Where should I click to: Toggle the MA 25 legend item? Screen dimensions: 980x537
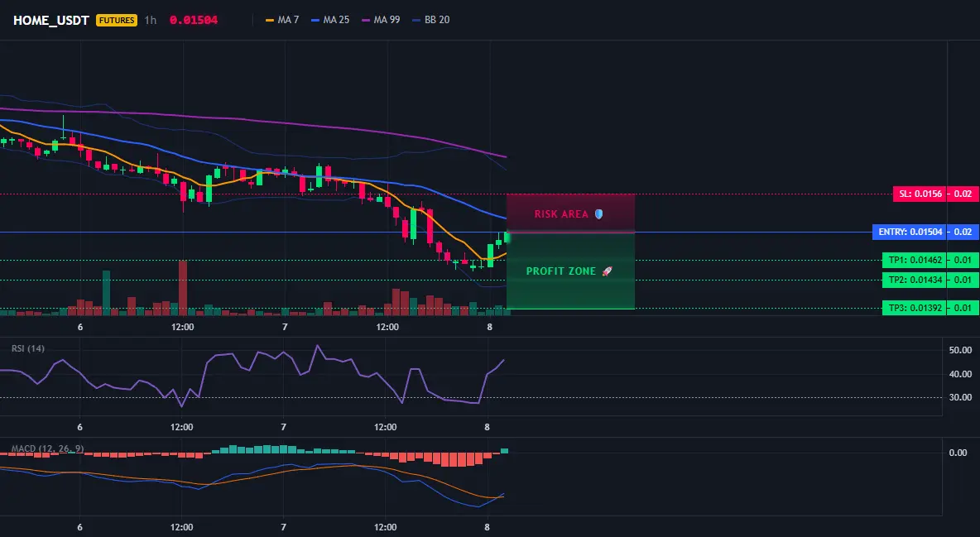coord(330,20)
